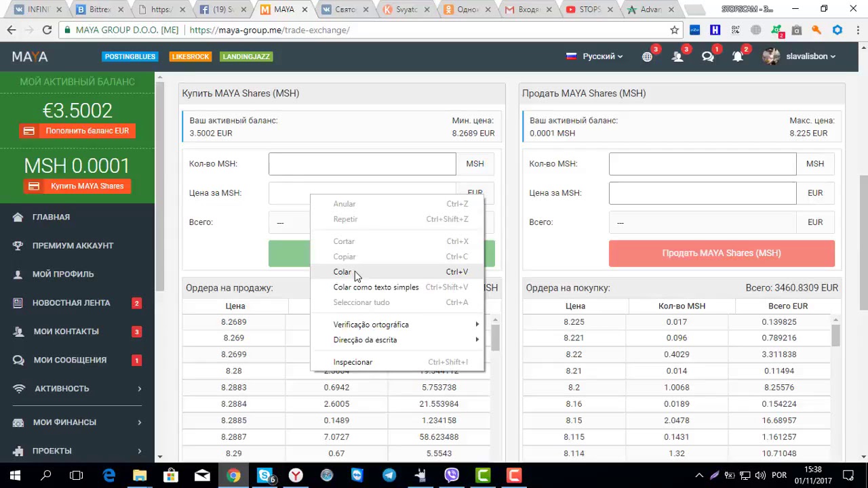Choose Colar como texto simples
This screenshot has width=868, height=488.
[397, 287]
